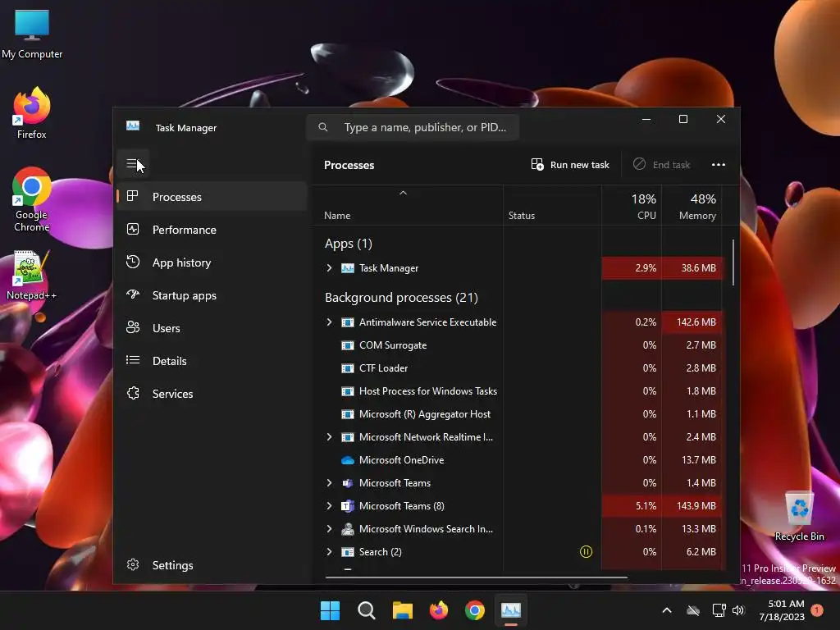This screenshot has width=840, height=630.
Task: Open the Processes page in the sidebar
Action: pyautogui.click(x=212, y=197)
